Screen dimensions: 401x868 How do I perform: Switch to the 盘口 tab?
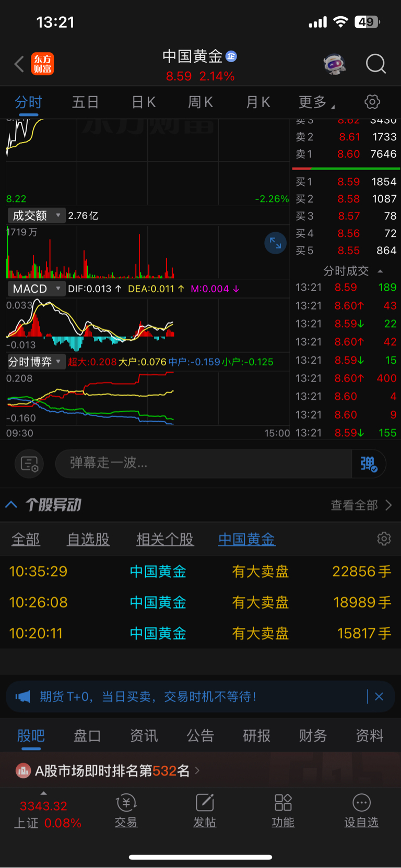(87, 735)
